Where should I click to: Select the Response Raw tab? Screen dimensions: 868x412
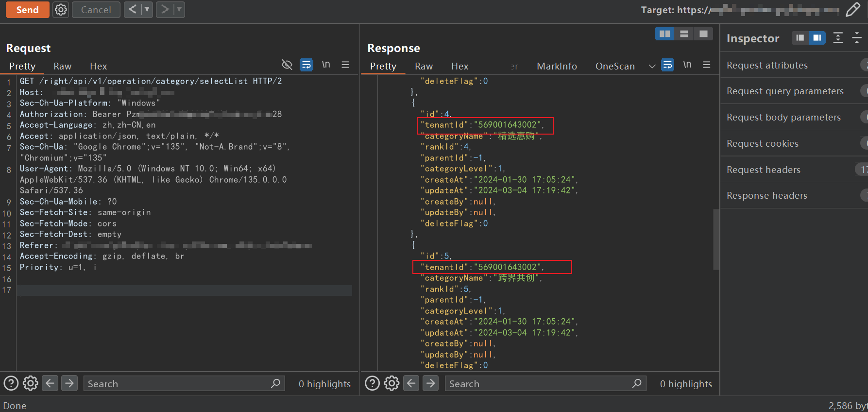[x=424, y=66]
